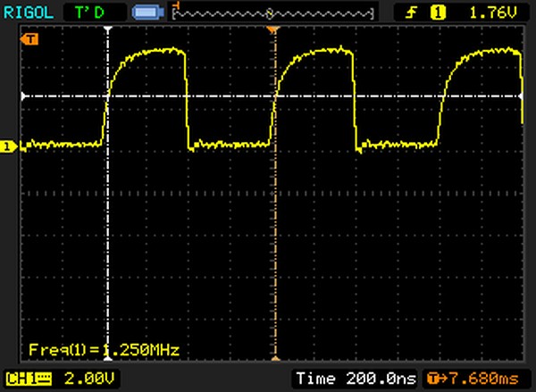This screenshot has height=392, width=536.
Task: Click the yellow channel 1 trigger source badge
Action: pos(439,12)
